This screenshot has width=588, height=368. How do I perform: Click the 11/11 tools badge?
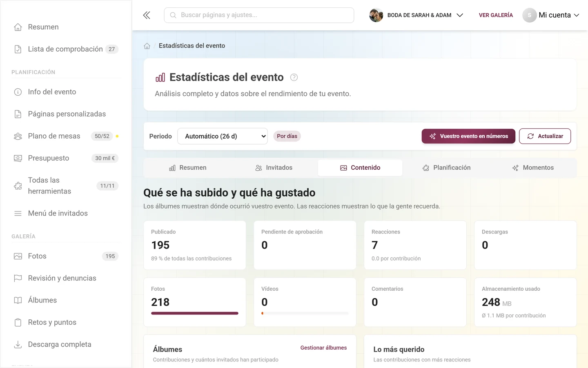pos(107,186)
